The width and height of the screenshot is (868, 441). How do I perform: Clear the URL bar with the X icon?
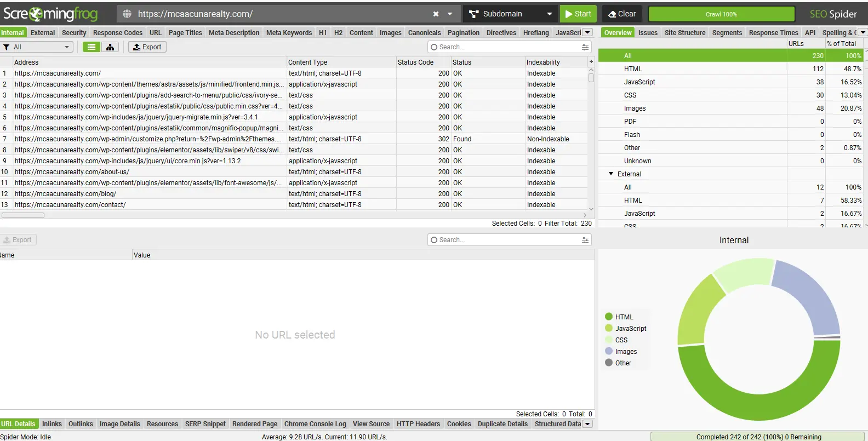coord(436,14)
